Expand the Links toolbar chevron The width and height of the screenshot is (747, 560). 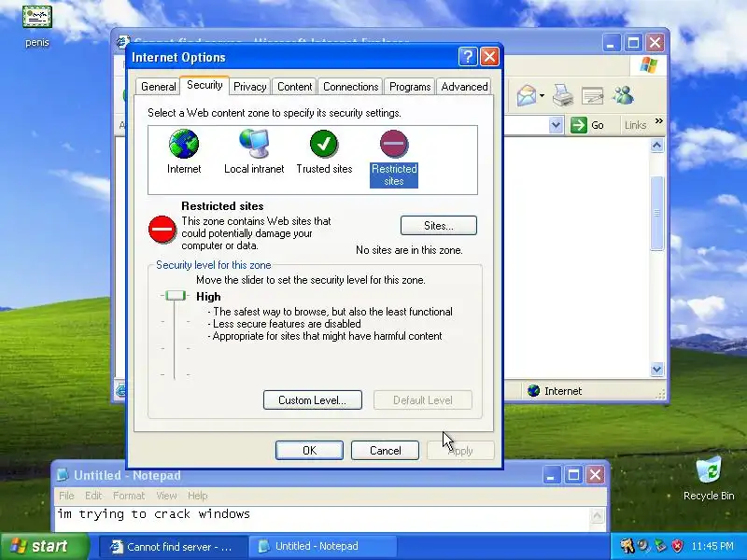[x=659, y=121]
